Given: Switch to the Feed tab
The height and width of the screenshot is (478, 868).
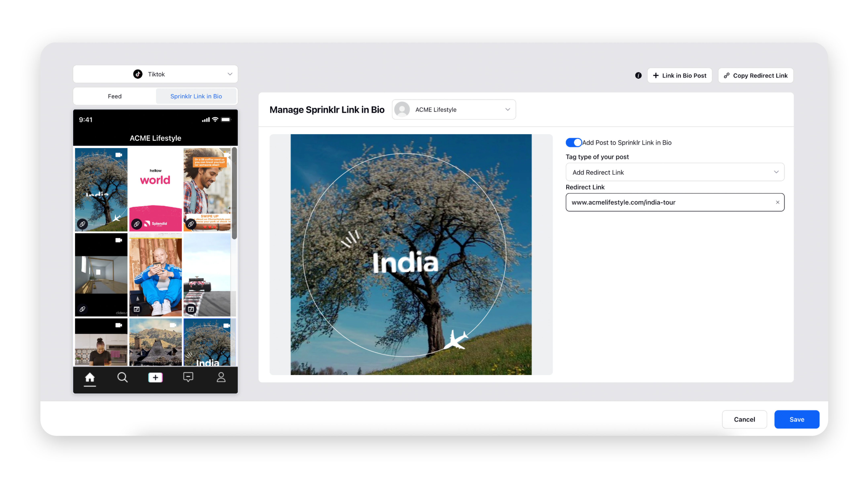Looking at the screenshot, I should coord(115,96).
